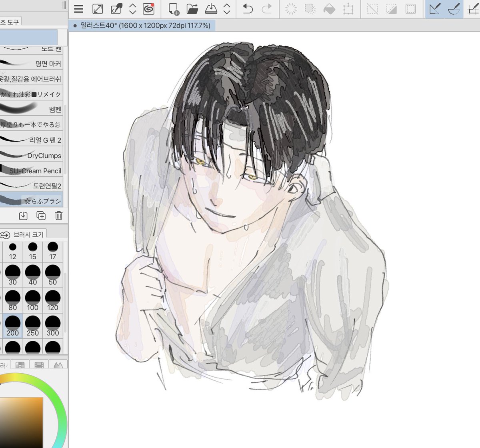Set brush size to 250

33,326
